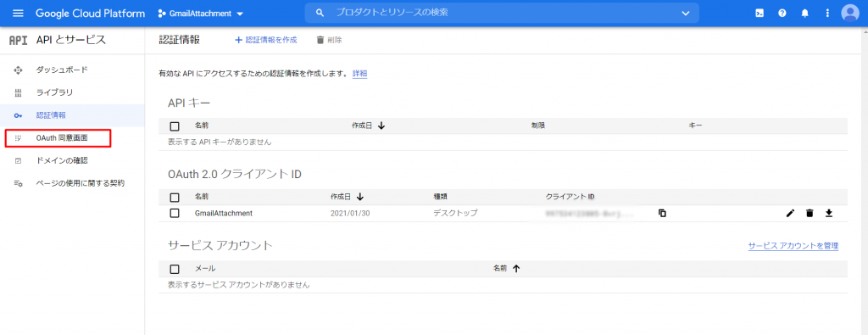Show notifications bell panel

point(805,14)
